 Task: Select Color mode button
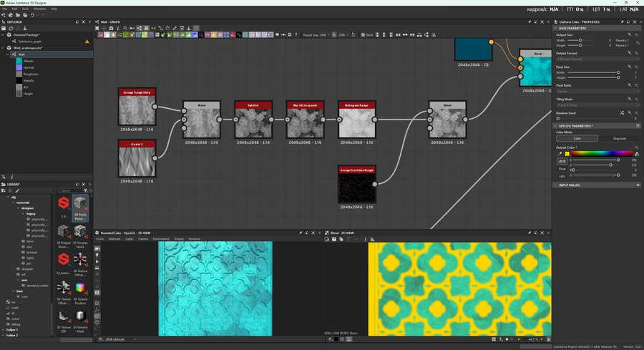(577, 138)
